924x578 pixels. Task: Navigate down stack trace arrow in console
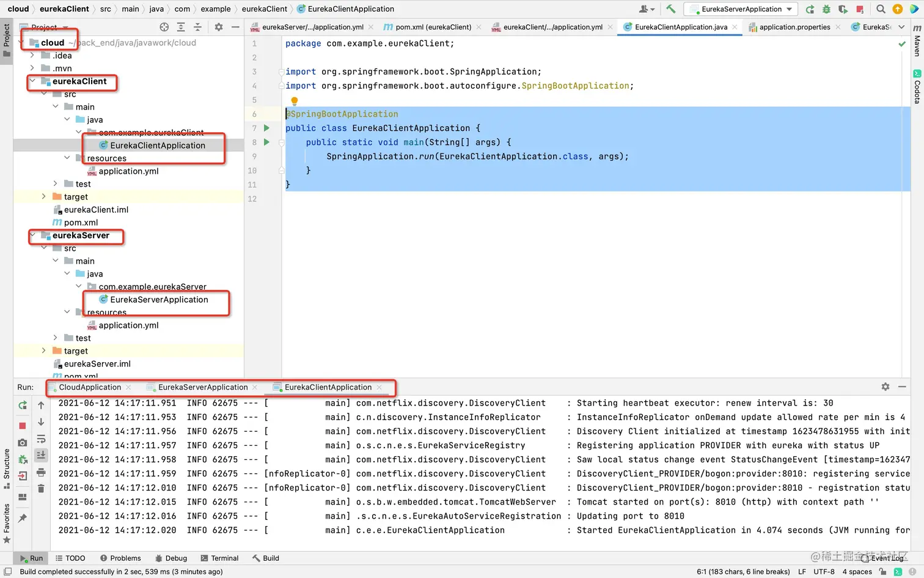point(41,422)
